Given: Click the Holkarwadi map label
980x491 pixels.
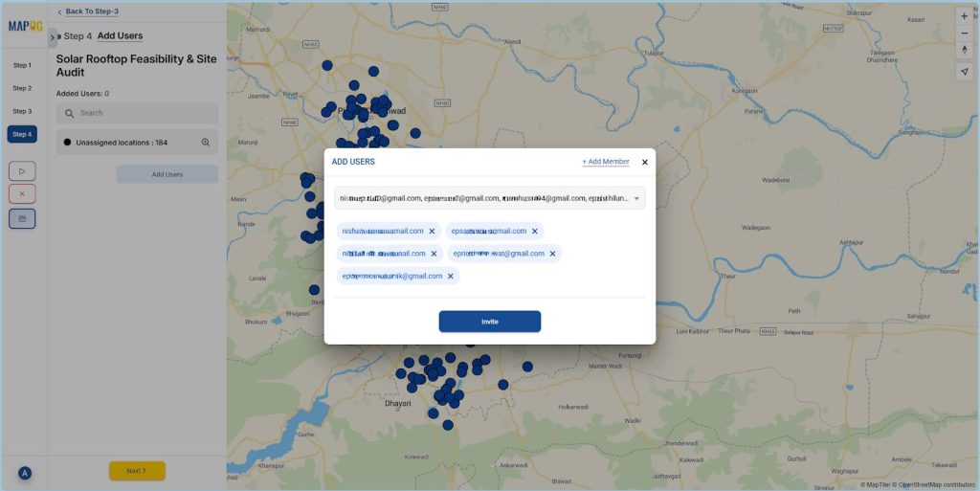Looking at the screenshot, I should tap(573, 407).
